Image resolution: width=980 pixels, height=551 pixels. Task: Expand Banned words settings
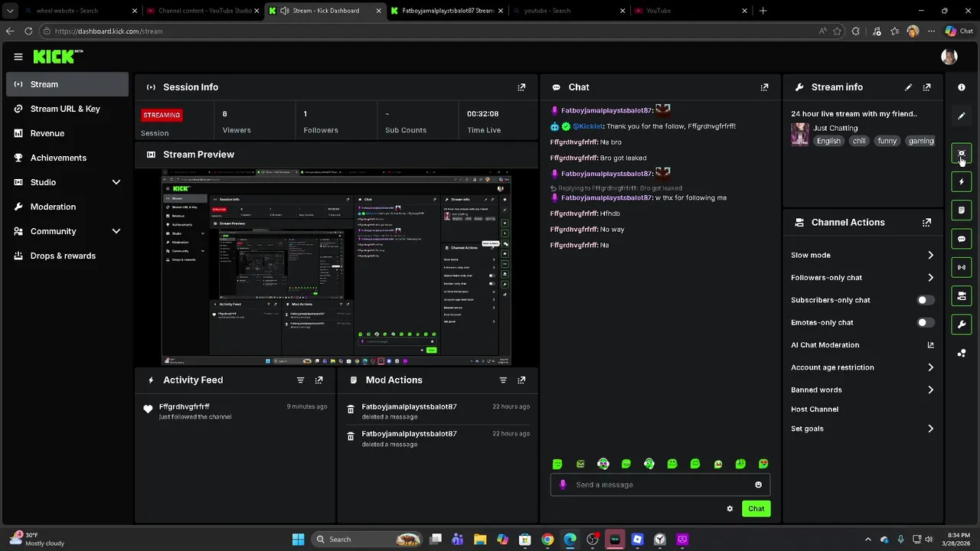[x=930, y=390]
